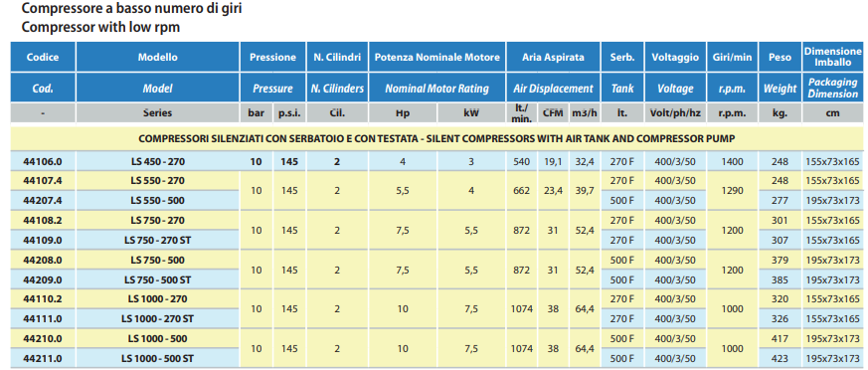
Task: Click r.p.m. value 1290
Action: pyautogui.click(x=733, y=191)
